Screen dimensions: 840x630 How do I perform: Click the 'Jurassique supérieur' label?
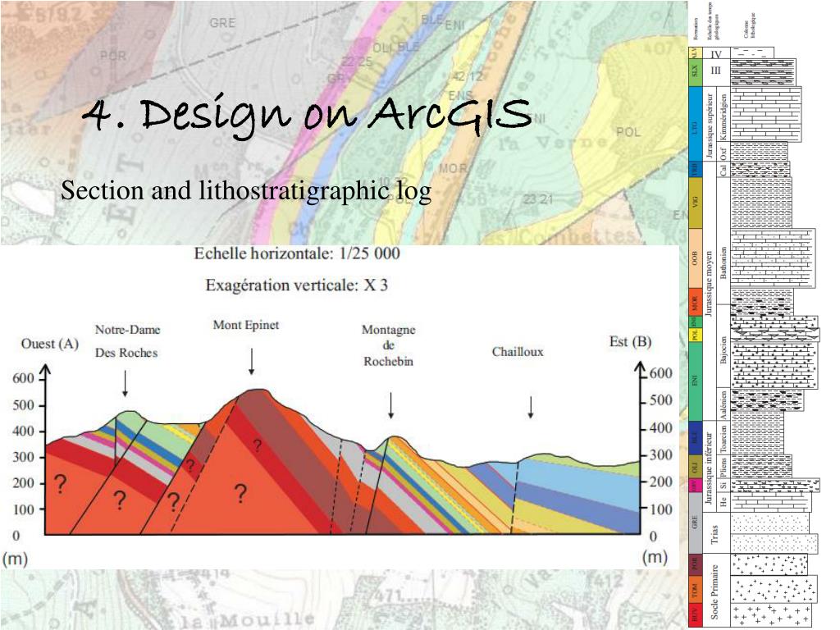[710, 126]
